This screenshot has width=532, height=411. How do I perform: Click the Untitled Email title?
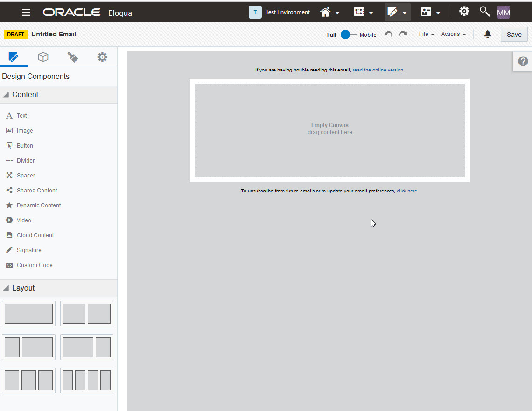tap(54, 34)
